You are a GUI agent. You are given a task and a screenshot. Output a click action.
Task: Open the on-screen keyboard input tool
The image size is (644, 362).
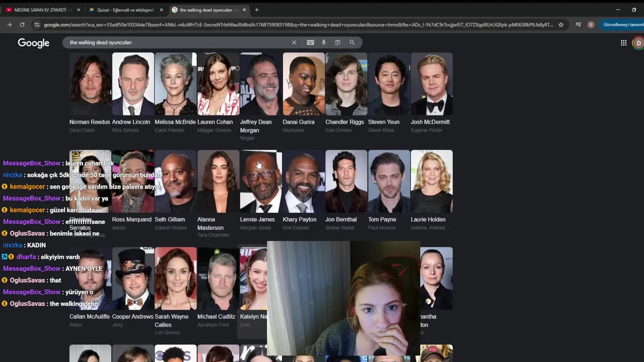click(x=310, y=43)
